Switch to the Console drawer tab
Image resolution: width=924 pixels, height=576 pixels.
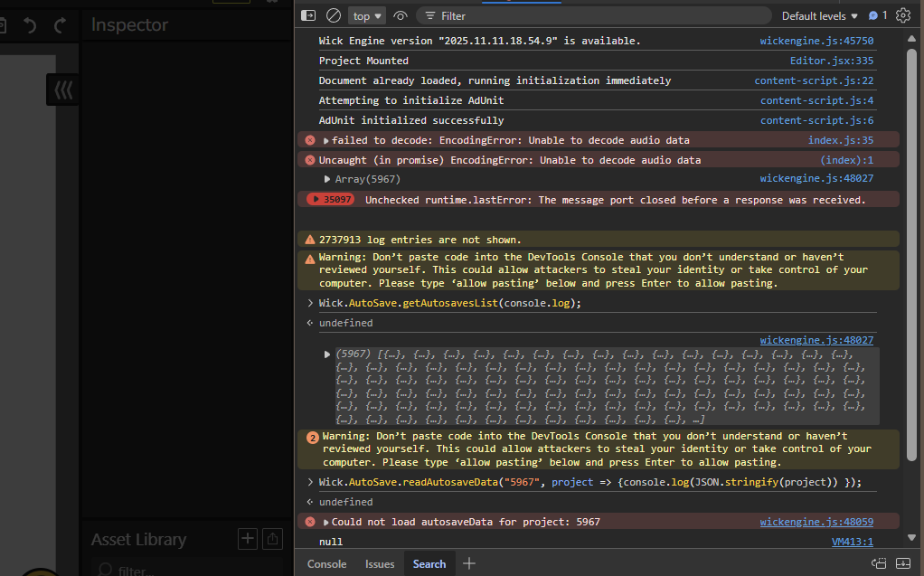[326, 563]
